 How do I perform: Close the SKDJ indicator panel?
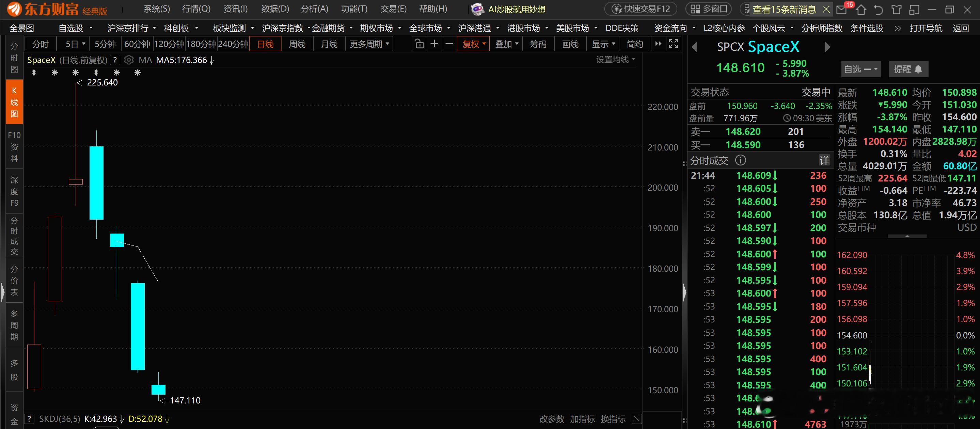pos(636,419)
